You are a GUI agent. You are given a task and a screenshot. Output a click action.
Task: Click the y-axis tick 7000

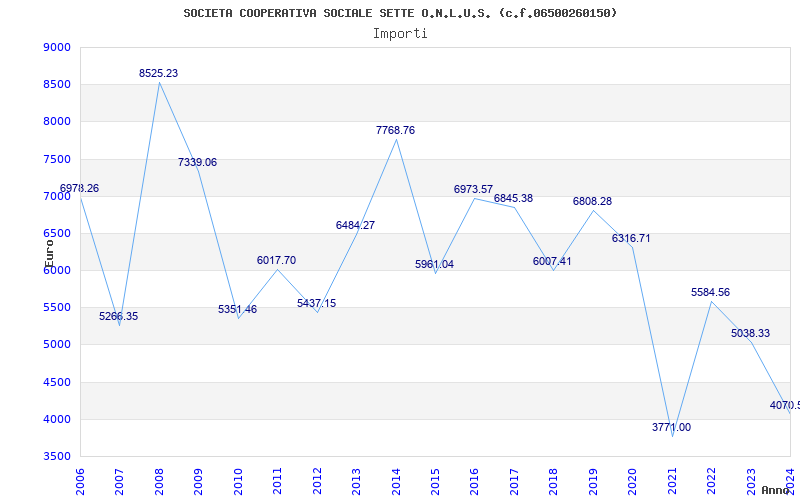pyautogui.click(x=56, y=196)
